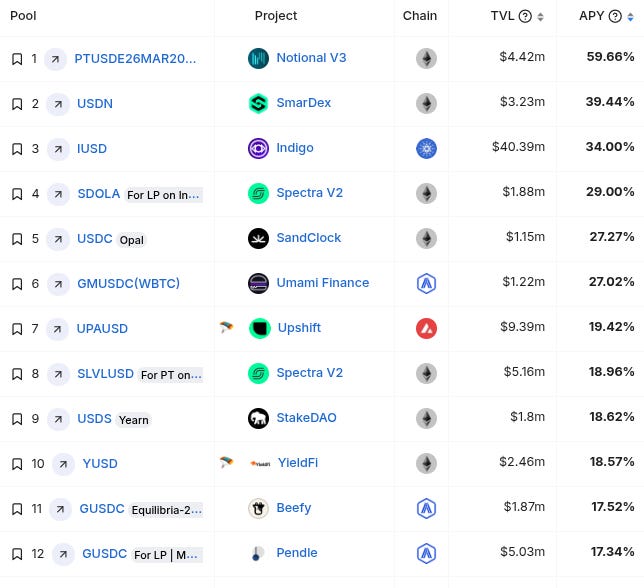Open Indigo project page

(295, 148)
